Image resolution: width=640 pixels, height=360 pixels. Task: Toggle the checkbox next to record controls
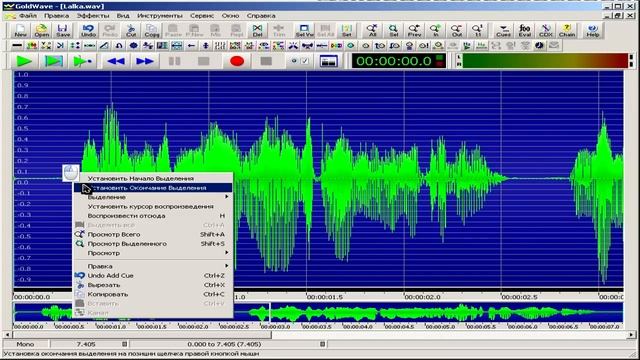click(305, 61)
